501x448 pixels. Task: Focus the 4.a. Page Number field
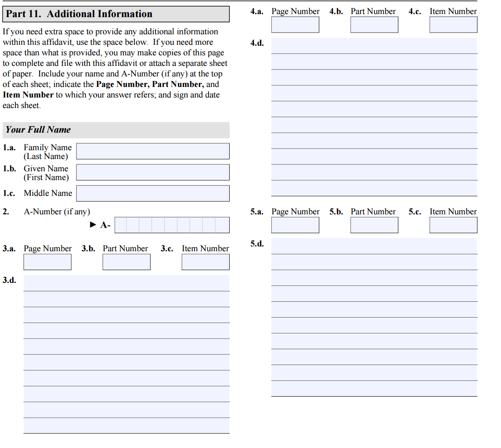point(295,25)
